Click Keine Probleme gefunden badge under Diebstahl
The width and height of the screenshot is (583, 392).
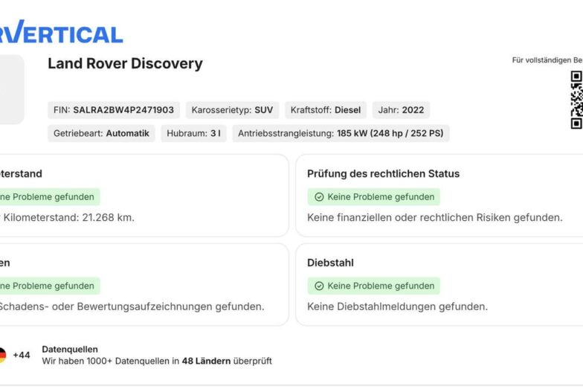373,286
